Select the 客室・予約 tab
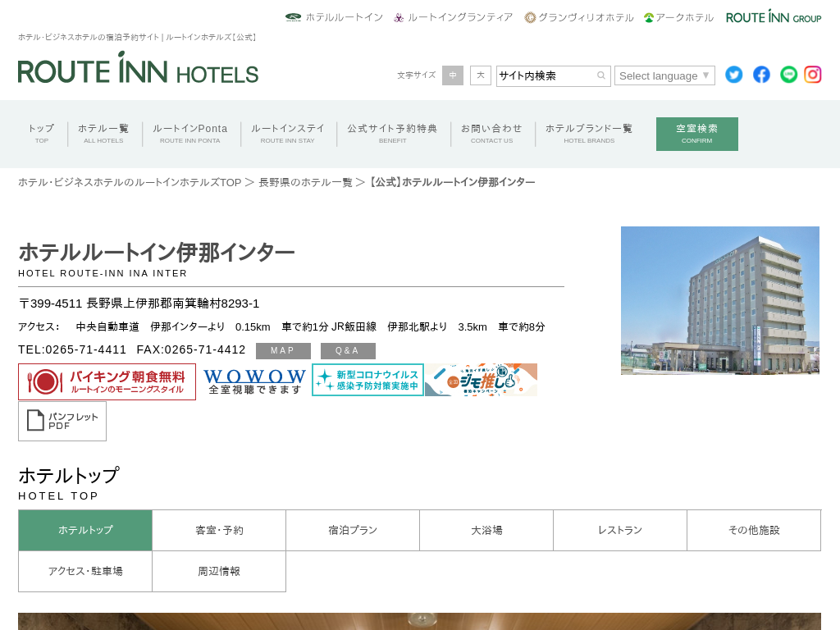Image resolution: width=840 pixels, height=630 pixels. [219, 531]
